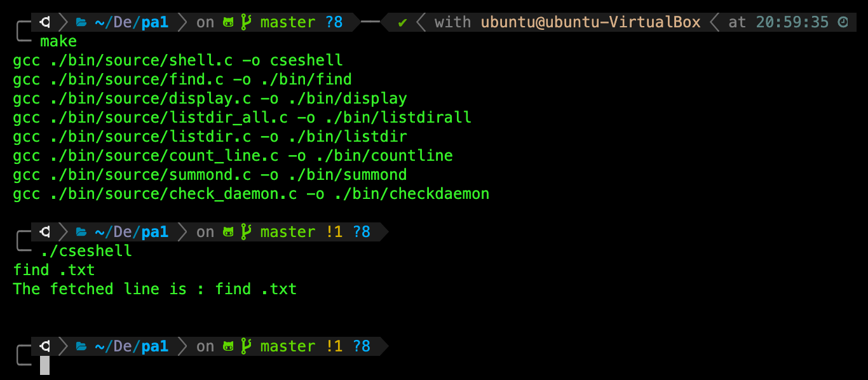The height and width of the screenshot is (380, 868).
Task: Click the ./cseshell command text
Action: [86, 251]
